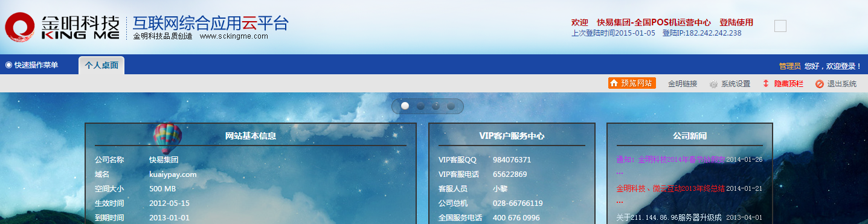Click the orange 预览网站 button
Viewport: 868px width, 224px height.
point(631,83)
